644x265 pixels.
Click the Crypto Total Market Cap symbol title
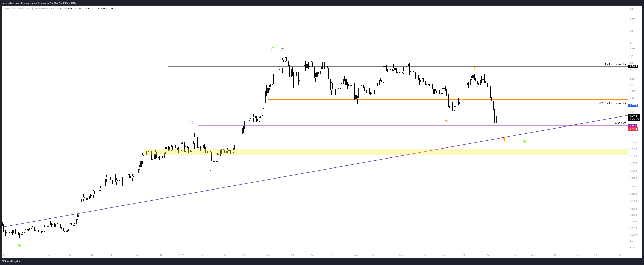[17, 9]
